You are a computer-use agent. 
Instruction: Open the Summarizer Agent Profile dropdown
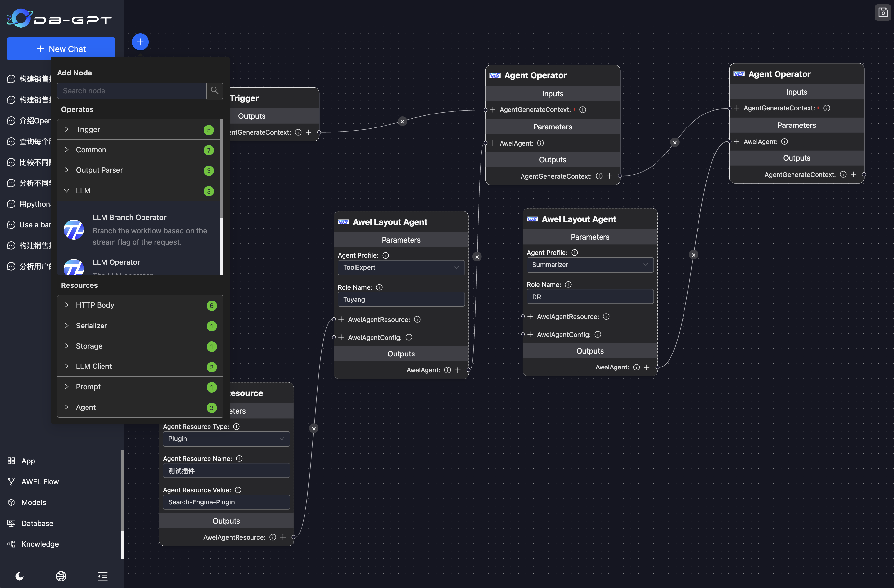590,265
